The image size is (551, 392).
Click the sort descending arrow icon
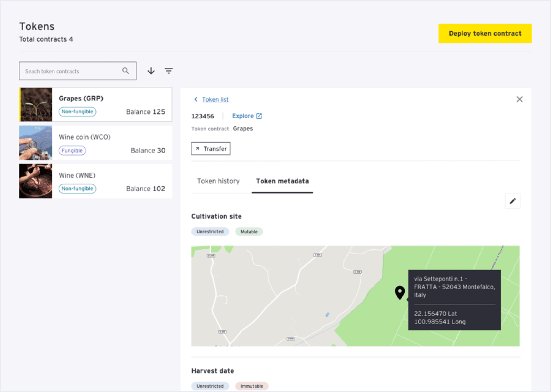click(x=151, y=71)
